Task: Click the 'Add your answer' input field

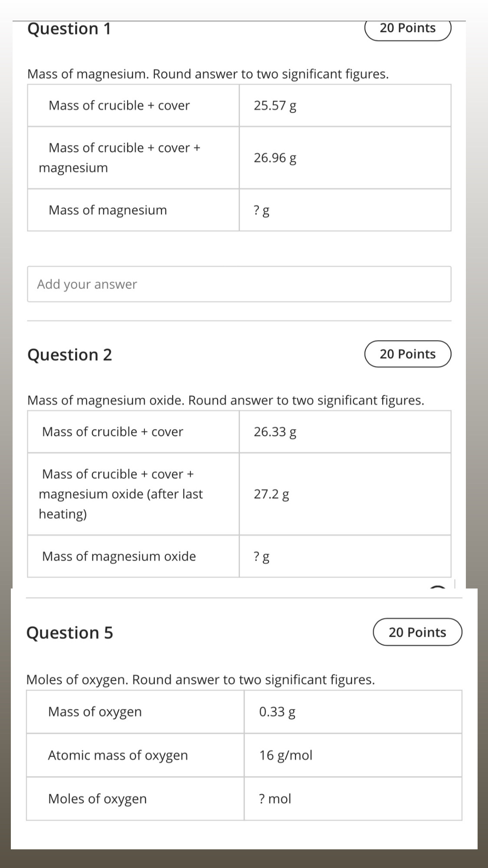Action: (x=239, y=284)
